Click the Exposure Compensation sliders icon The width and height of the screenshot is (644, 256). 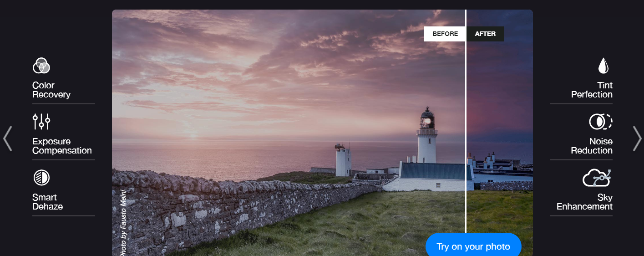pyautogui.click(x=41, y=122)
